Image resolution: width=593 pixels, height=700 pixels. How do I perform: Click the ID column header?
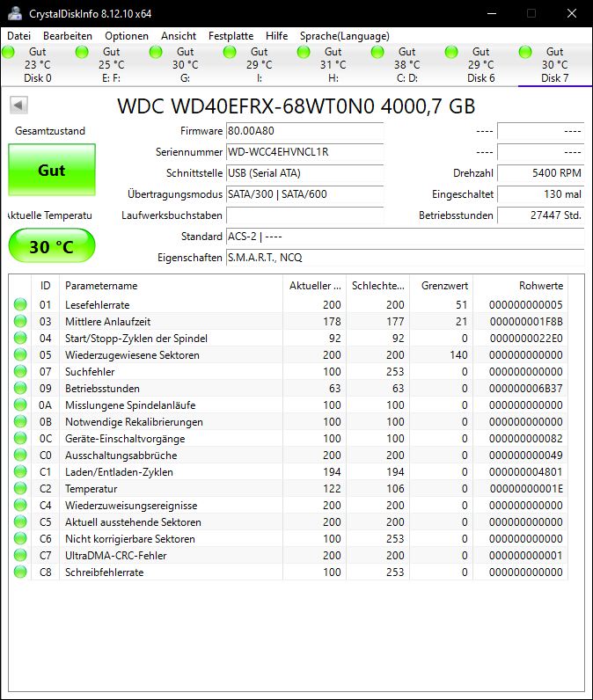45,286
